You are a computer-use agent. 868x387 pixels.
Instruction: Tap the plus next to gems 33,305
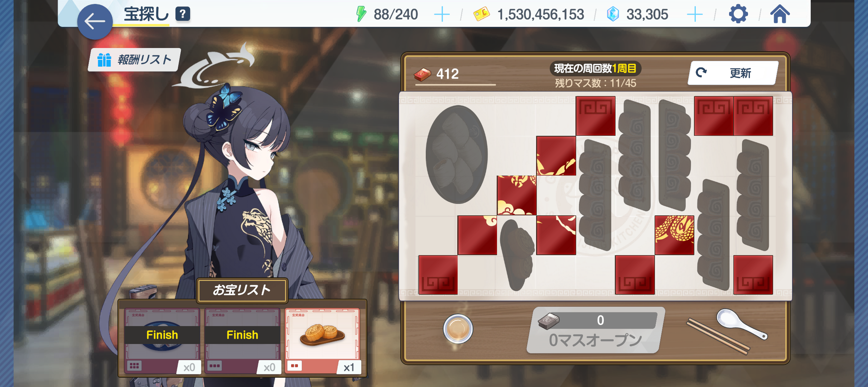click(695, 14)
